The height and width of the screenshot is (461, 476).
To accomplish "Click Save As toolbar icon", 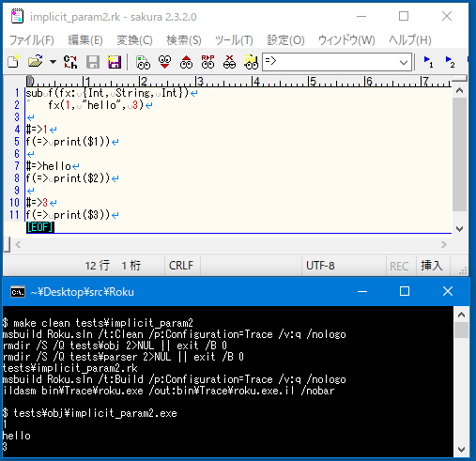I will coord(115,62).
